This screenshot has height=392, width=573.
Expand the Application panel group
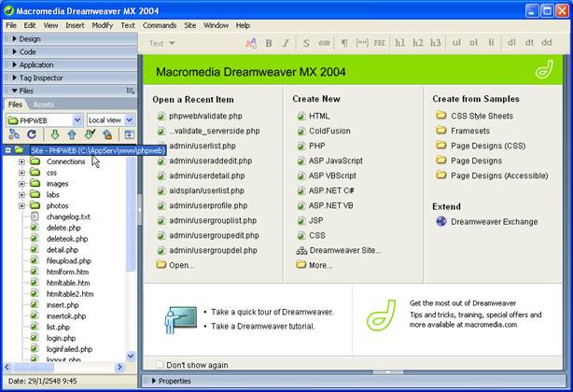pos(14,64)
